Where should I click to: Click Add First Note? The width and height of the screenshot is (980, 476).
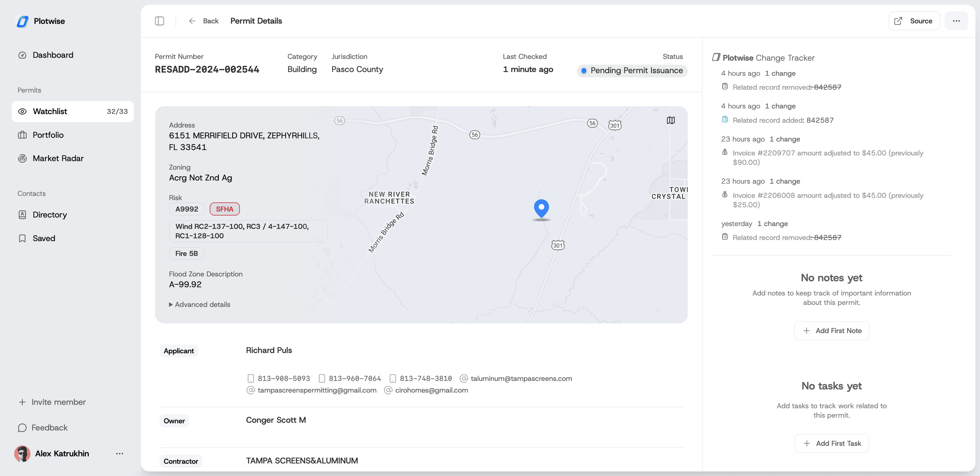click(831, 331)
